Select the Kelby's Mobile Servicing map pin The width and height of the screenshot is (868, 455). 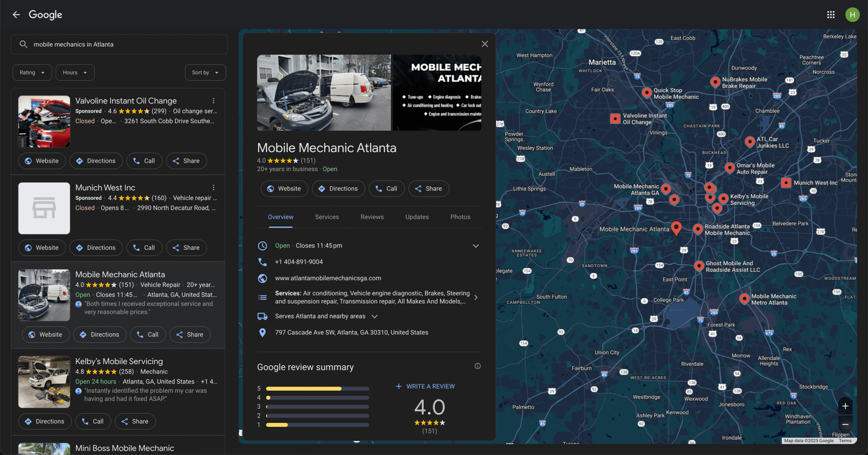(x=723, y=199)
